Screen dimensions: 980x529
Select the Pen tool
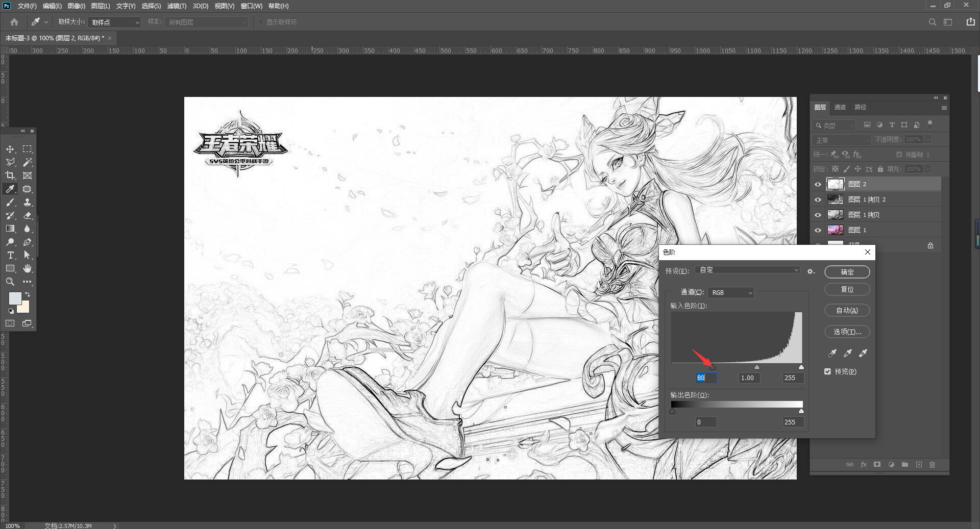[x=27, y=242]
